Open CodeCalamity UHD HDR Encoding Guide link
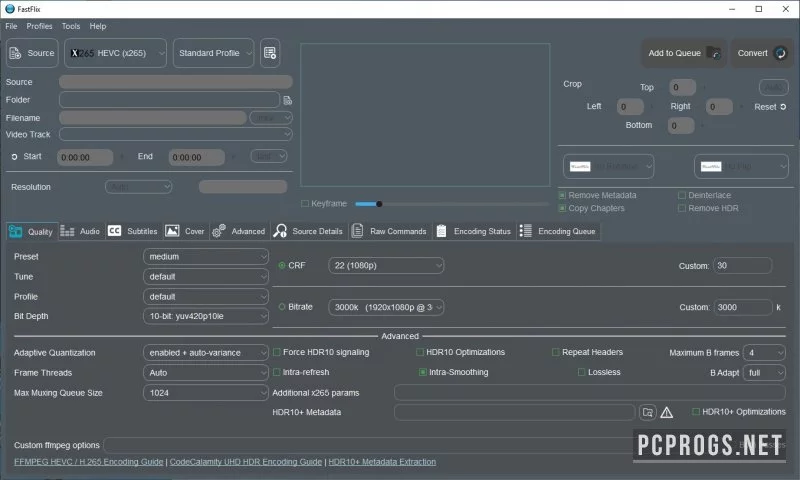 [x=246, y=462]
